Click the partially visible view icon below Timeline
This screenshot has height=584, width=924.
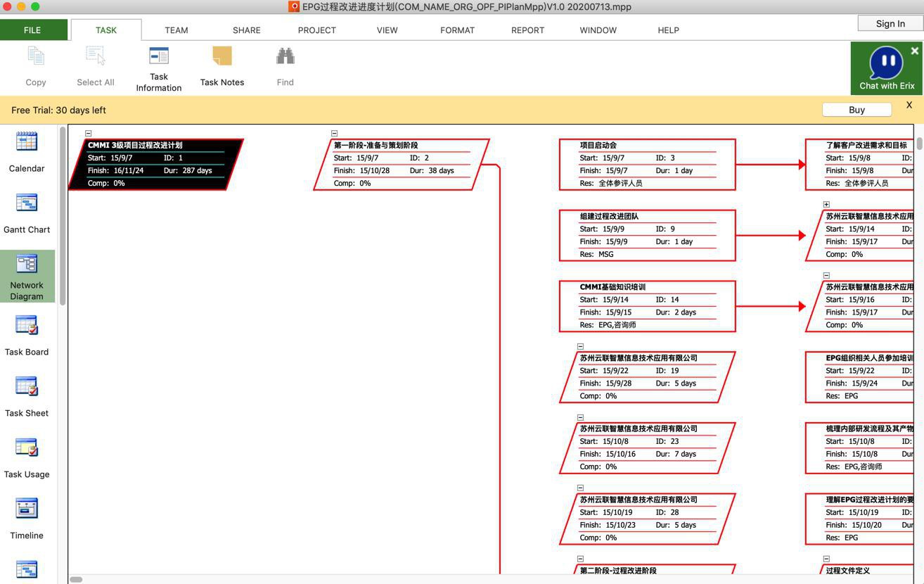coord(27,570)
